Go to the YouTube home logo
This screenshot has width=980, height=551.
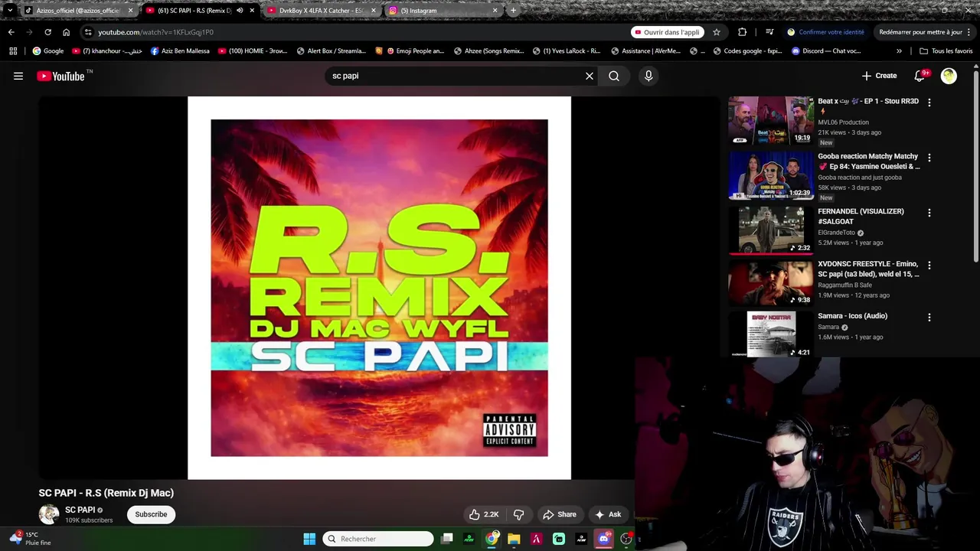[x=61, y=76]
